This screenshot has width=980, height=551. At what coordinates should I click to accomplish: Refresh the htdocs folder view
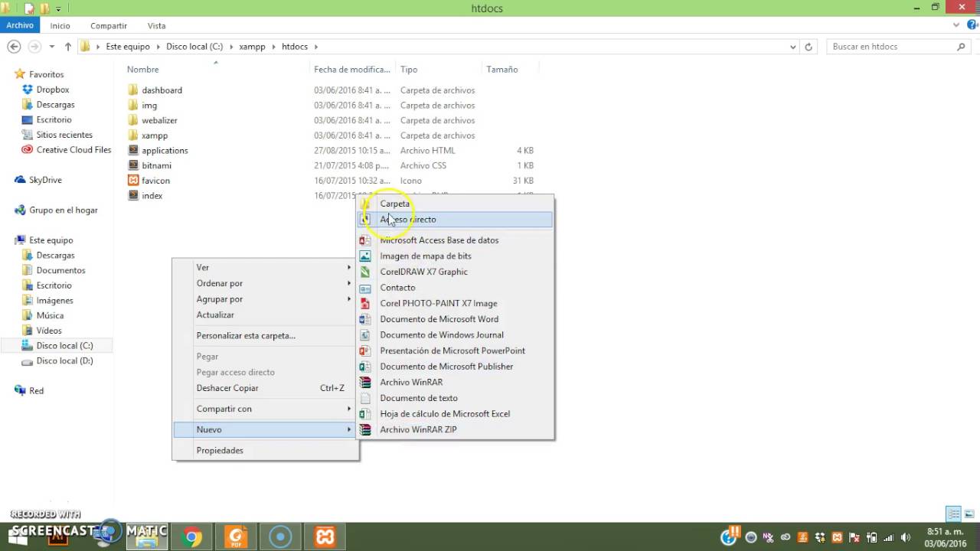tap(808, 47)
